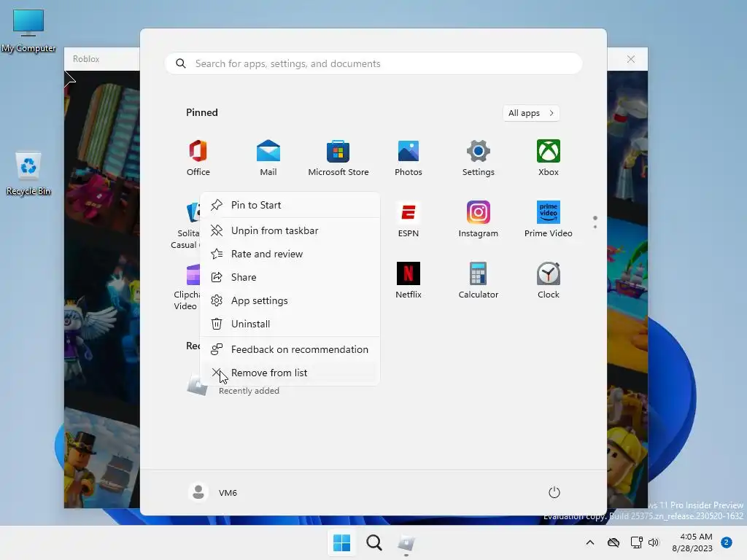Click the Start menu search field
Screen dimensions: 747x560
pyautogui.click(x=373, y=64)
